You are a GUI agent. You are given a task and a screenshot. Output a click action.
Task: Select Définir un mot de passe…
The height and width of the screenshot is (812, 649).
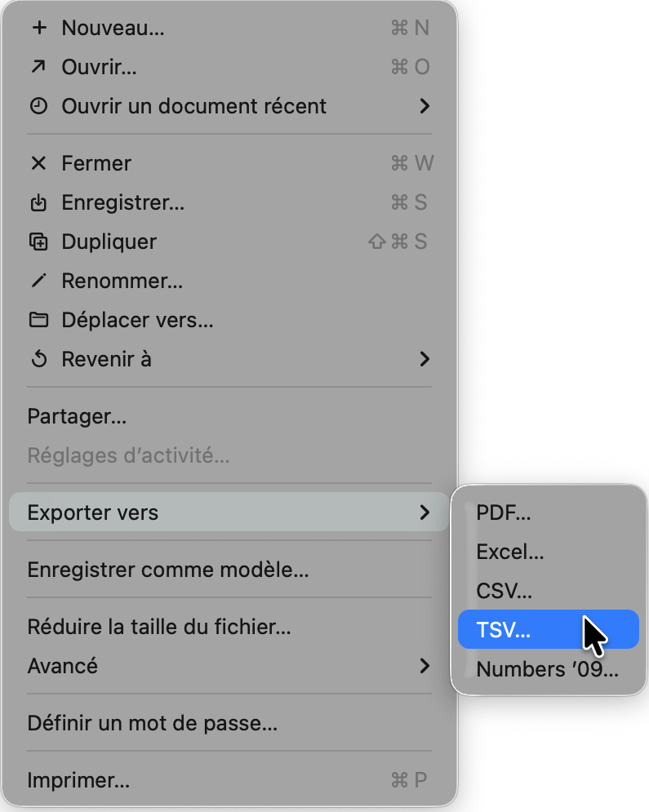click(x=153, y=723)
